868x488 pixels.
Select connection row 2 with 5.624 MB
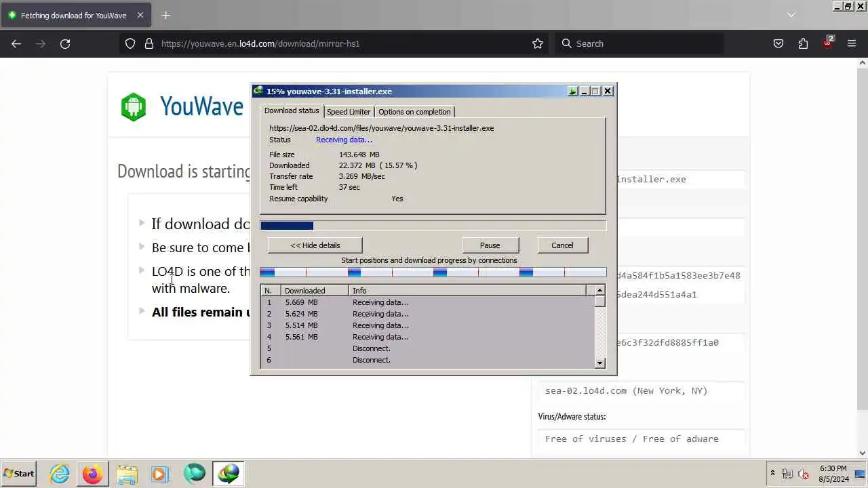(x=427, y=314)
